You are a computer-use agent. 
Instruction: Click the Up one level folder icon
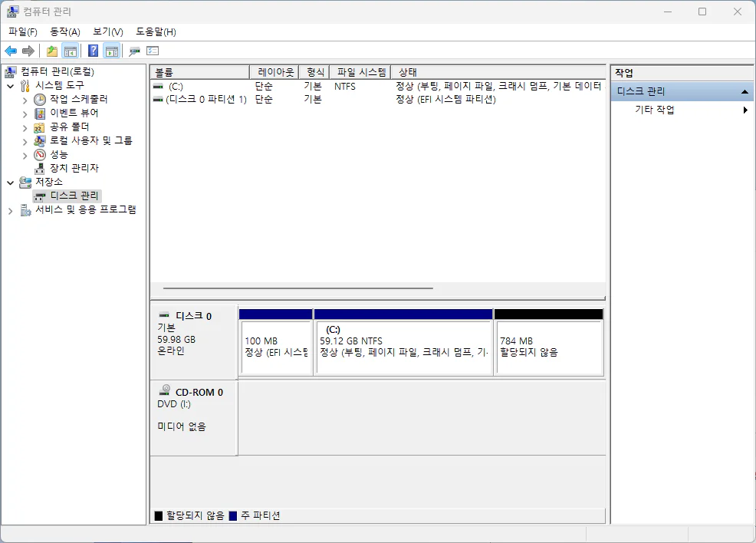[x=51, y=51]
